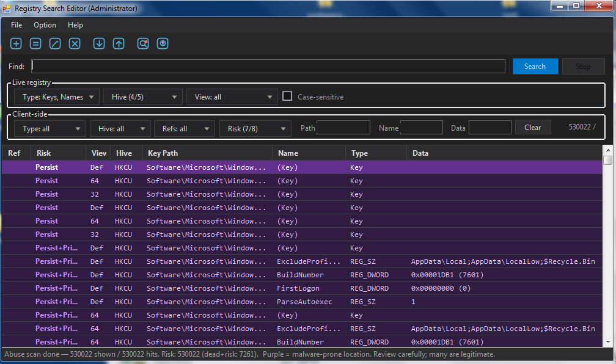616x364 pixels.
Task: Click the results vertical scrollbar thumb
Action: pos(607,160)
